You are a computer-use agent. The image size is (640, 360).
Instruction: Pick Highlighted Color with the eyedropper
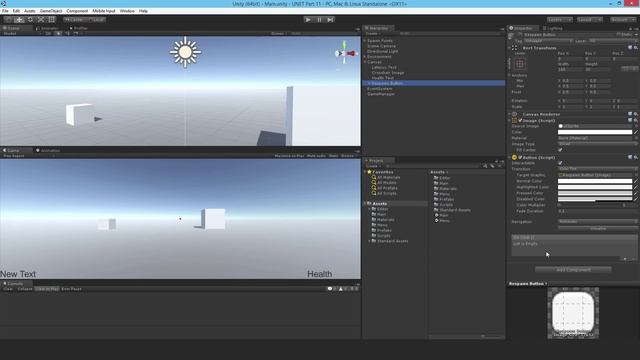[x=636, y=187]
